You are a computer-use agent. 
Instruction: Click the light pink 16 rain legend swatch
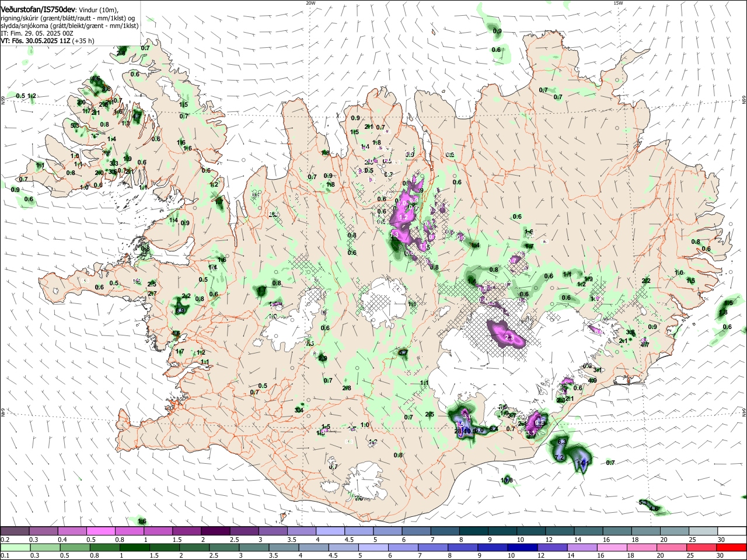[x=611, y=547]
